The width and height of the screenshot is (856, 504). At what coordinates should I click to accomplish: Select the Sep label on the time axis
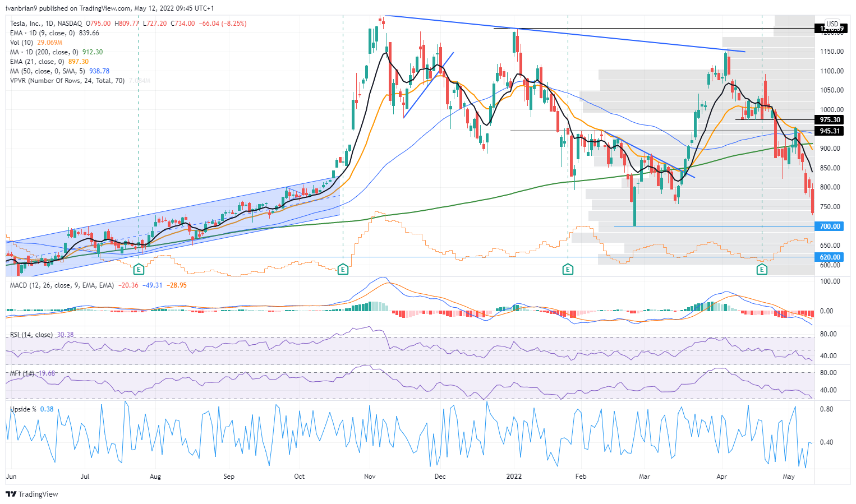click(x=229, y=477)
